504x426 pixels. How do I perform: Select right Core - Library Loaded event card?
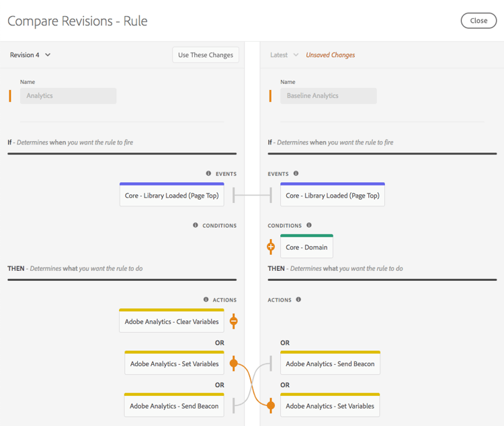click(x=333, y=194)
